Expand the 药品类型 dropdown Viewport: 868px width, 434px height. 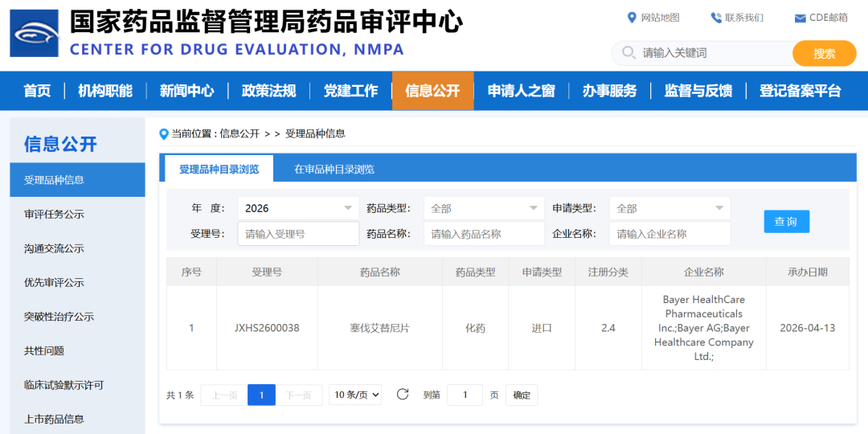[x=484, y=208]
